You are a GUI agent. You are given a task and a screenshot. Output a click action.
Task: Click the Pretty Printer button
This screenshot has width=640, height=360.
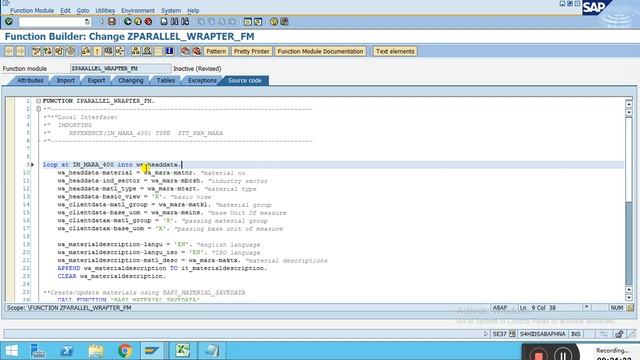[251, 51]
